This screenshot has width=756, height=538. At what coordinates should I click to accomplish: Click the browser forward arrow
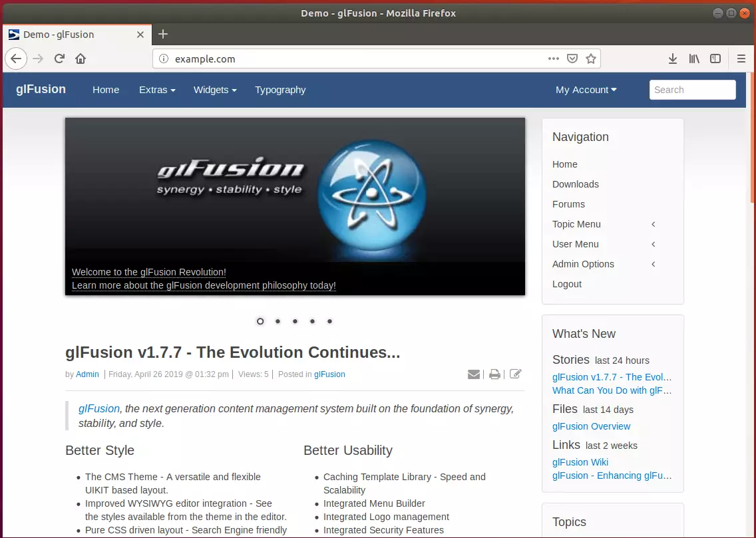tap(38, 59)
